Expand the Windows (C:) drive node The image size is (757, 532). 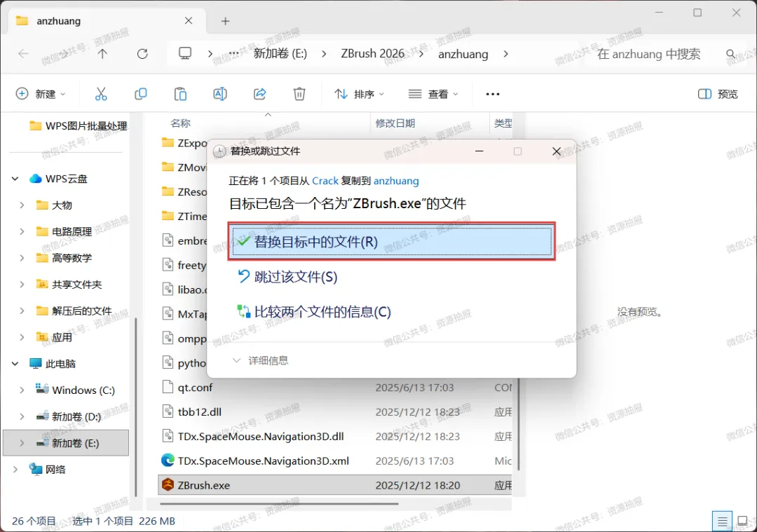click(x=22, y=390)
